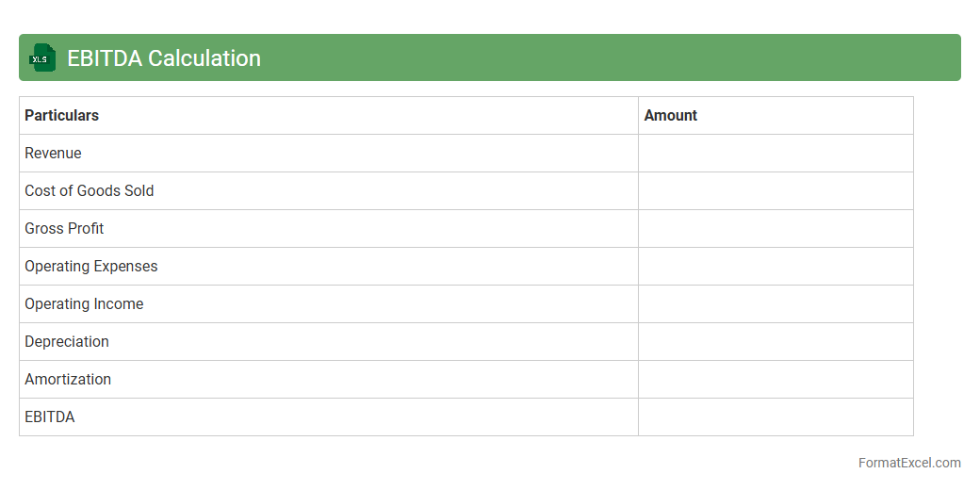Viewport: 980px width, 490px height.
Task: Select the Particulars column header
Action: (x=61, y=116)
